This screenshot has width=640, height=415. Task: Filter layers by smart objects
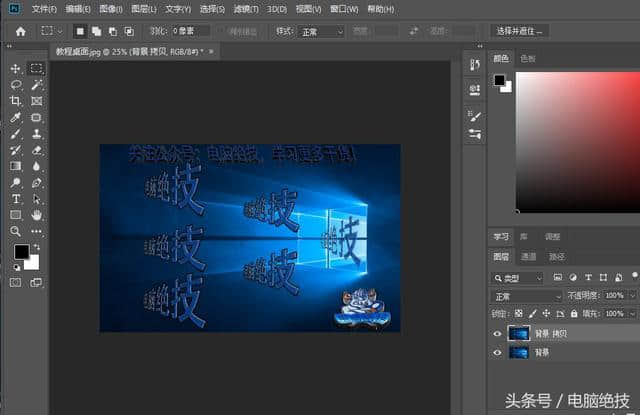pyautogui.click(x=619, y=277)
